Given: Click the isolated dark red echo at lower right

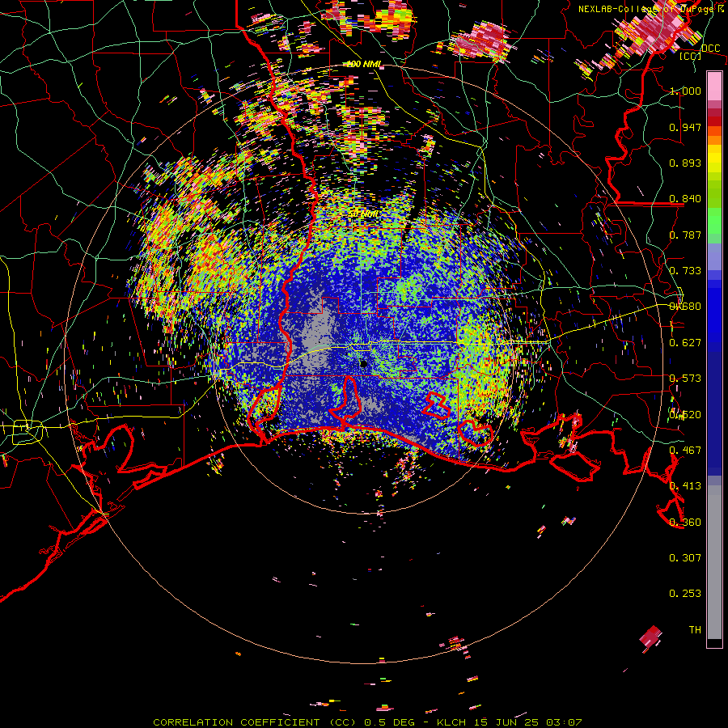Looking at the screenshot, I should [650, 637].
